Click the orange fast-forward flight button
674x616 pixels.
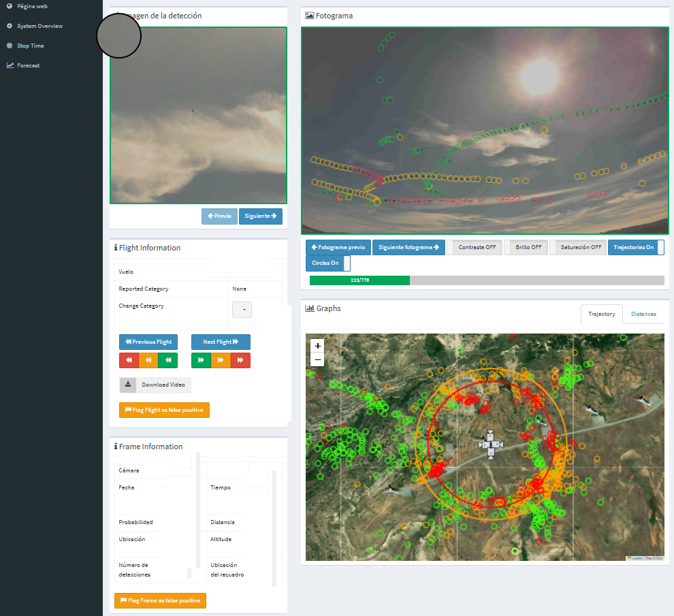pyautogui.click(x=221, y=361)
